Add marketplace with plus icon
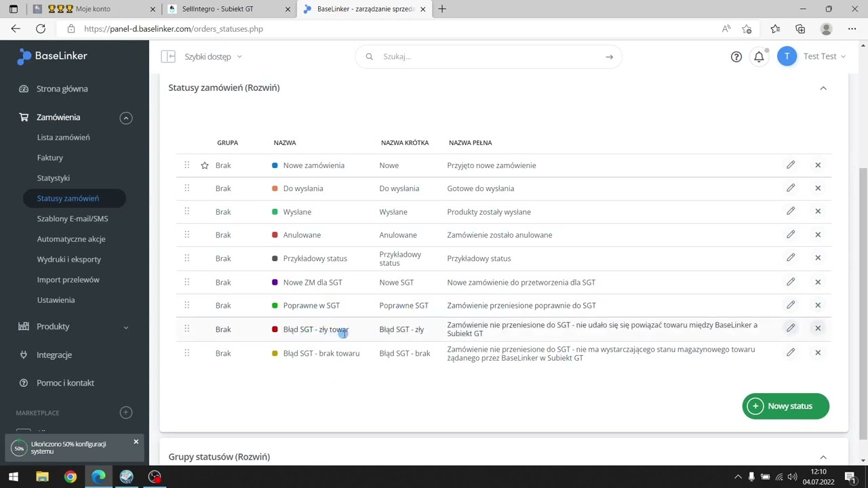The height and width of the screenshot is (488, 868). [x=126, y=412]
